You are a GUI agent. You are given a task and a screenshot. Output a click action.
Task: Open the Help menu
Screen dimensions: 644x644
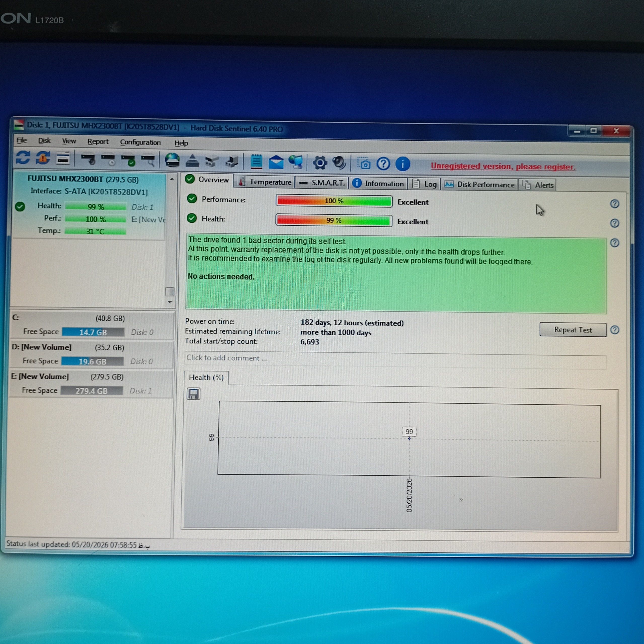(x=181, y=143)
